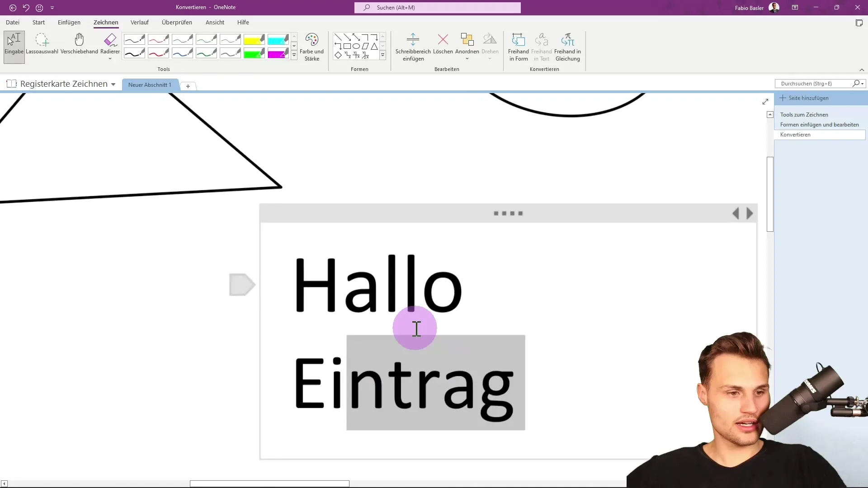Open Formen einfügen und bearbeiten page
Image resolution: width=868 pixels, height=488 pixels.
[x=820, y=125]
